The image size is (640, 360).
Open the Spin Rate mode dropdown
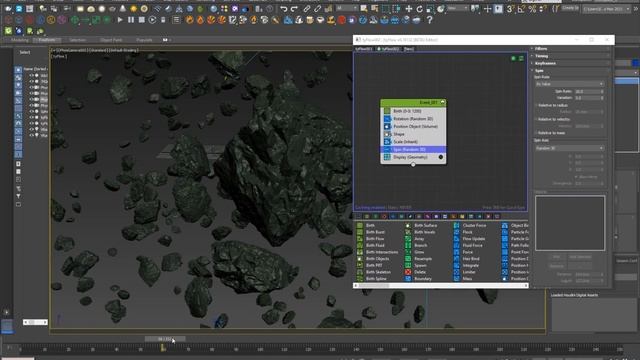(x=569, y=84)
